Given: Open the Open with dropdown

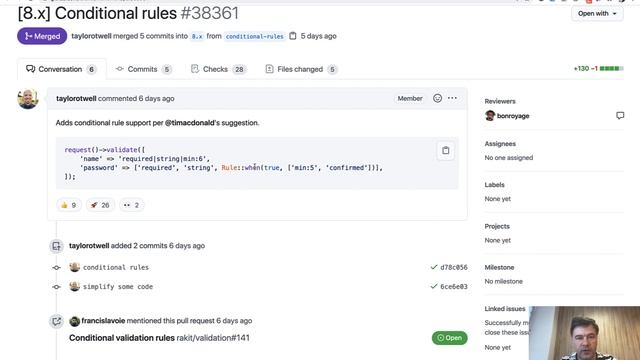Looking at the screenshot, I should tap(597, 13).
